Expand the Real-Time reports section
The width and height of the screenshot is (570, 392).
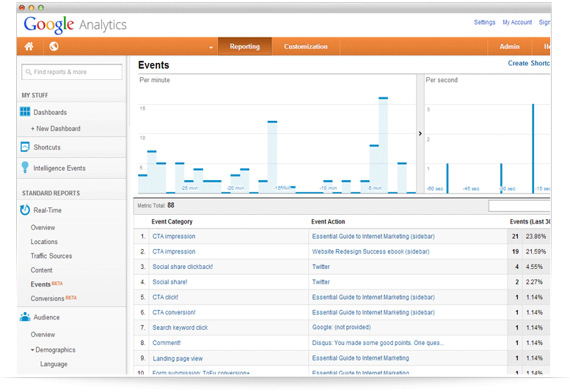coord(47,210)
